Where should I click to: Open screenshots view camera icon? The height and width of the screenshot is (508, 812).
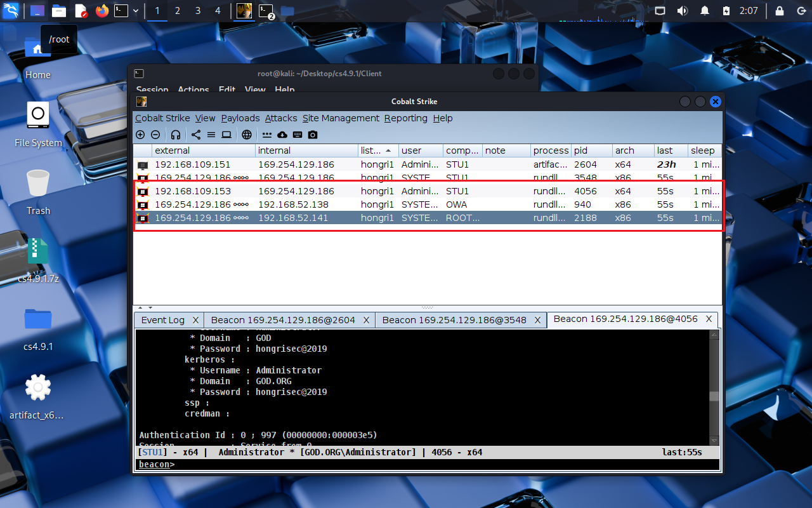(313, 135)
